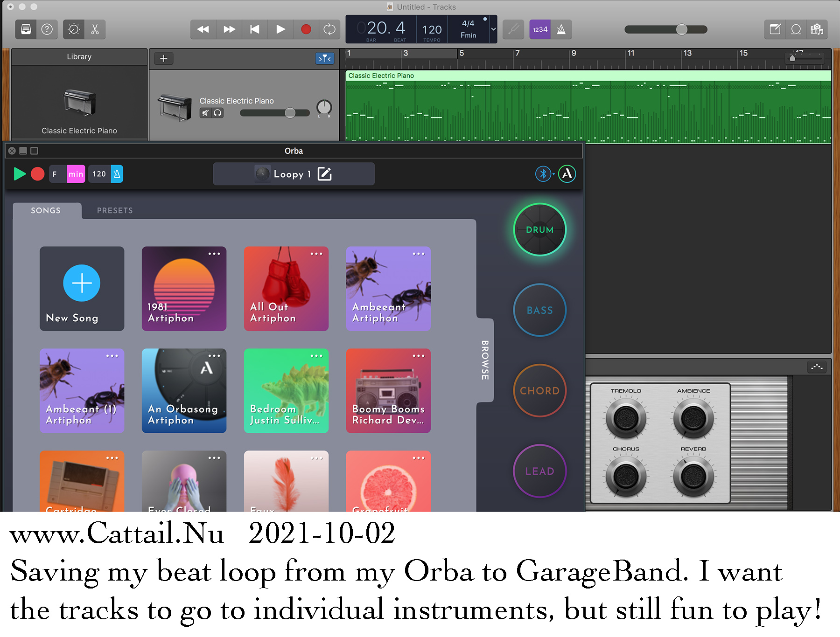
Task: Adjust the TREMOLO knob
Action: coord(626,418)
